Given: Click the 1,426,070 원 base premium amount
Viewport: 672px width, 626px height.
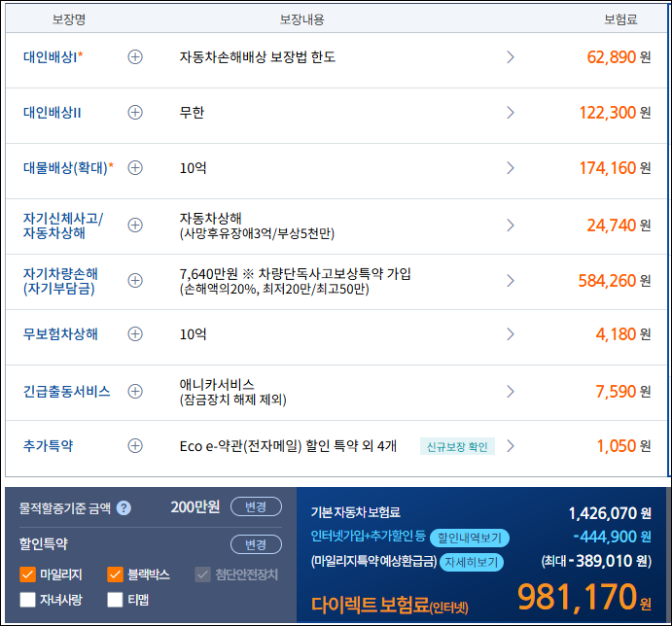Looking at the screenshot, I should [x=610, y=513].
